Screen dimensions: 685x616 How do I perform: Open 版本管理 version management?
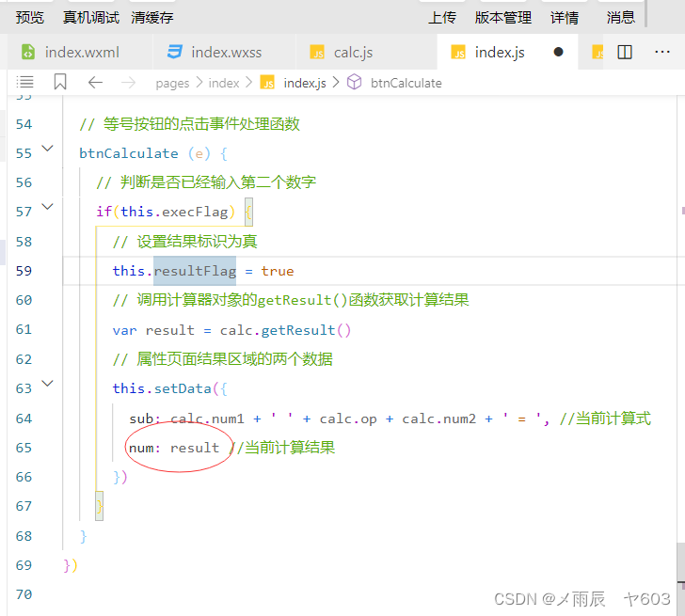[x=503, y=18]
